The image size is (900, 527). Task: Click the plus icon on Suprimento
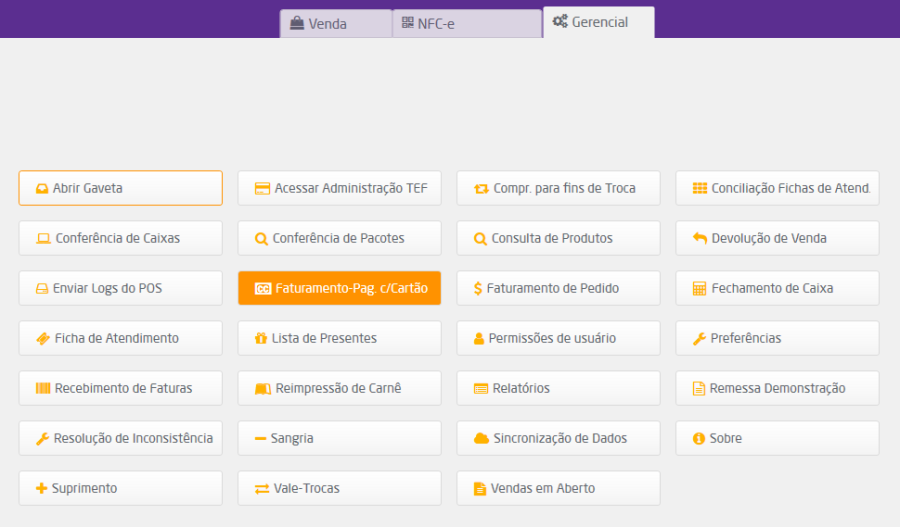click(41, 488)
